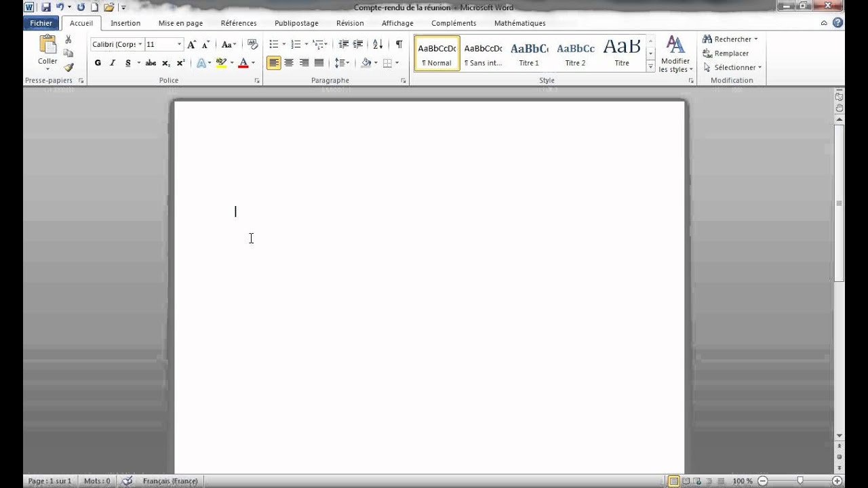The height and width of the screenshot is (488, 868).
Task: Click the Coller paste icon
Action: pos(47,45)
